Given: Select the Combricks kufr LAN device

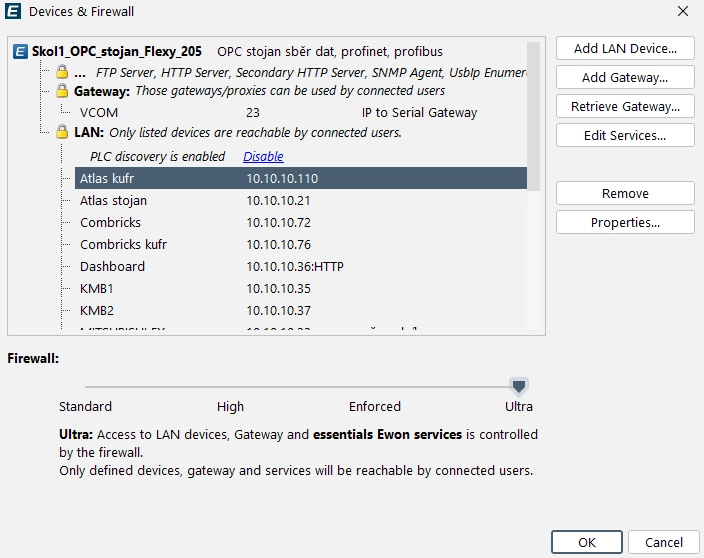Looking at the screenshot, I should click(123, 245).
